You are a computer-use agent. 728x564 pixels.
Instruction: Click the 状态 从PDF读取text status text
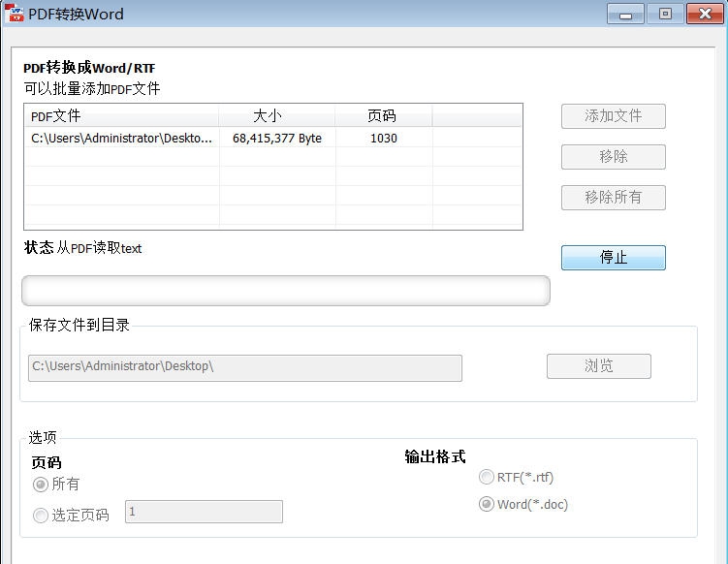[x=82, y=248]
